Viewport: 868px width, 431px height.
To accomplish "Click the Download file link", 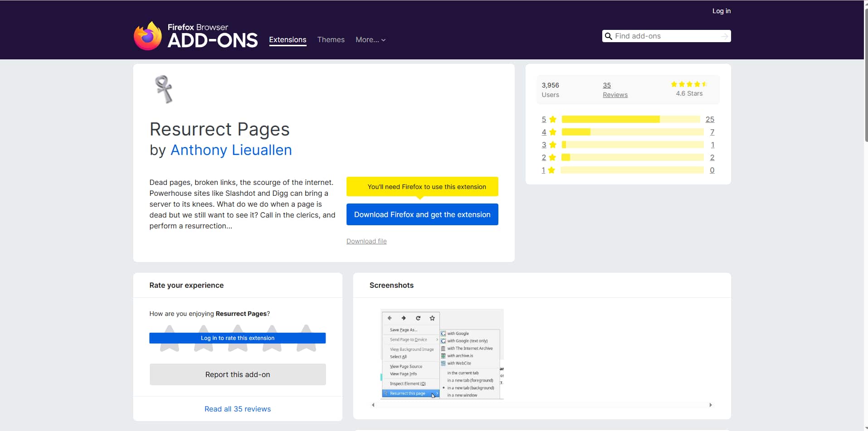I will 366,241.
